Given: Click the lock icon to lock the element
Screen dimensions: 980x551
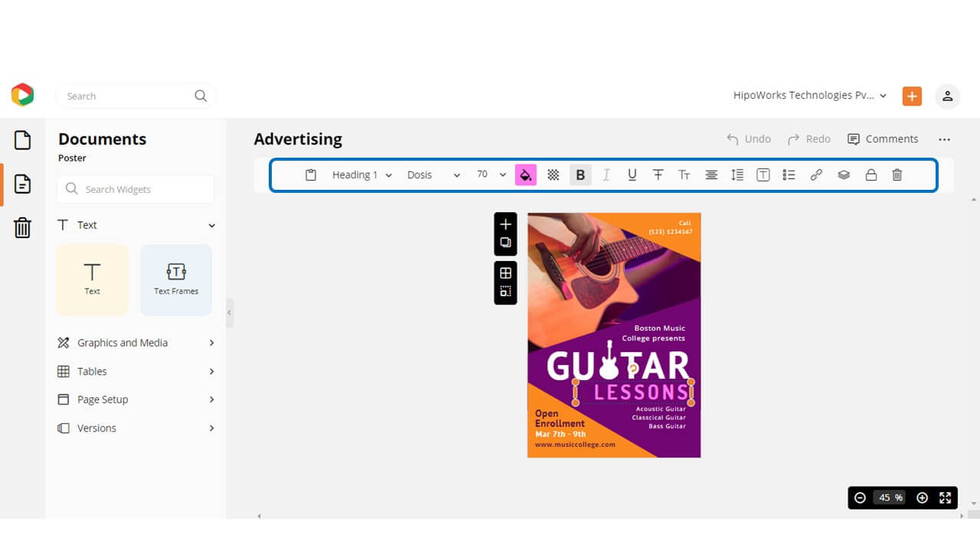Looking at the screenshot, I should click(x=871, y=174).
